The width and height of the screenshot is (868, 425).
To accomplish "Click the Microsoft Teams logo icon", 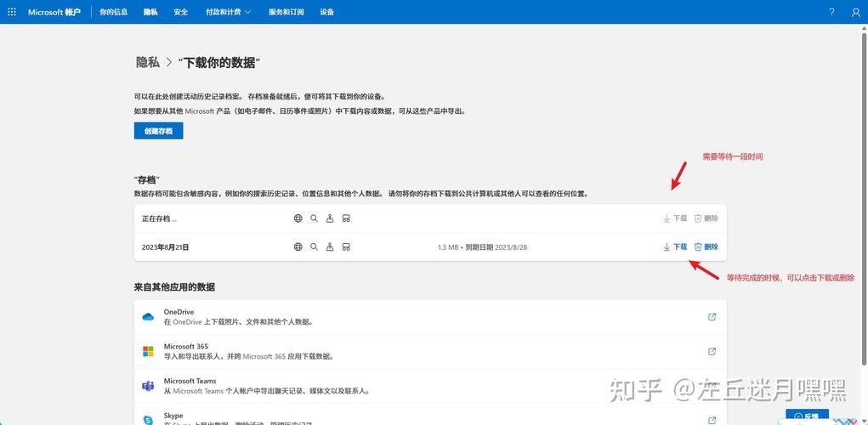I will [148, 386].
